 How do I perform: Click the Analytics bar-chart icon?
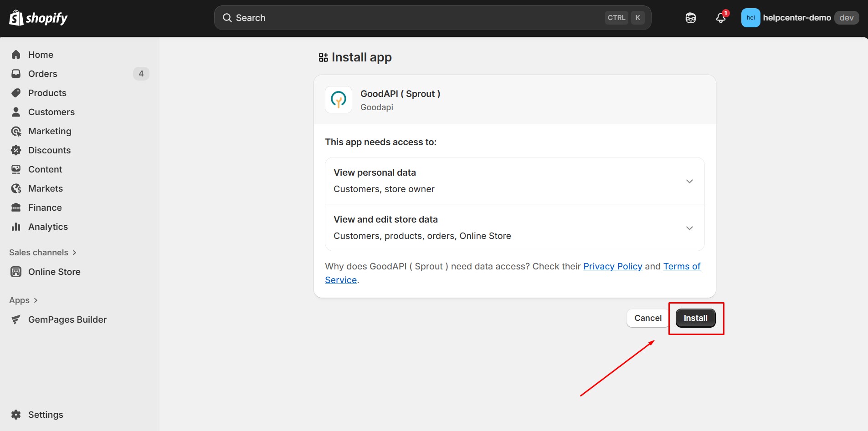[16, 226]
